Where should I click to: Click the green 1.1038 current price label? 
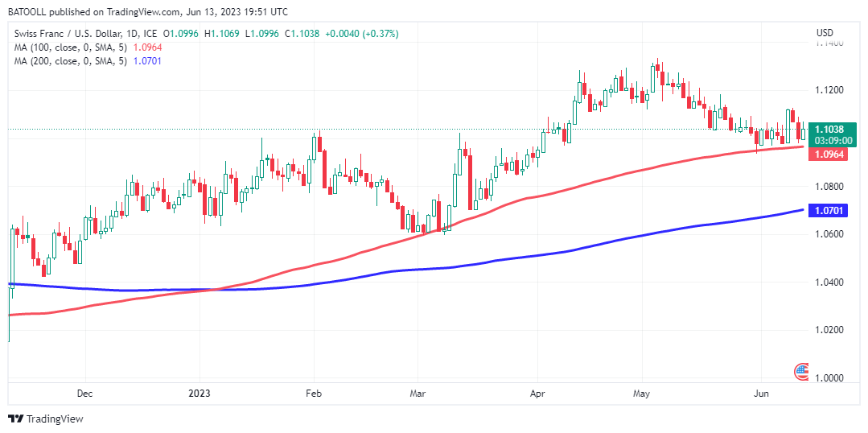point(832,129)
